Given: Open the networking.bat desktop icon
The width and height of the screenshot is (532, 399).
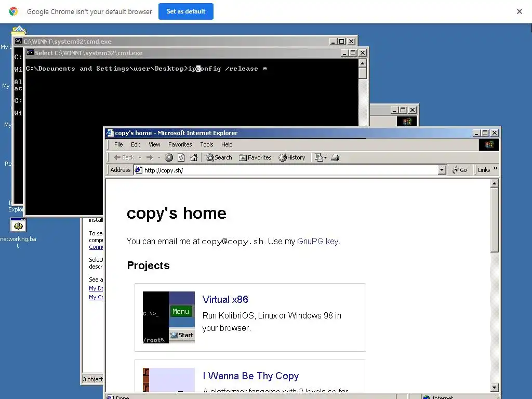Looking at the screenshot, I should pyautogui.click(x=18, y=233).
